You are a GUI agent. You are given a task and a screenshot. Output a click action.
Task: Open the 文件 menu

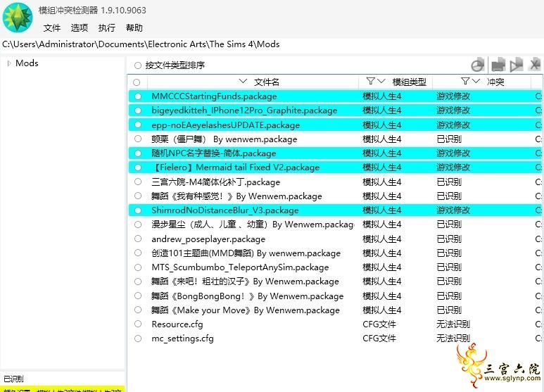pyautogui.click(x=51, y=27)
